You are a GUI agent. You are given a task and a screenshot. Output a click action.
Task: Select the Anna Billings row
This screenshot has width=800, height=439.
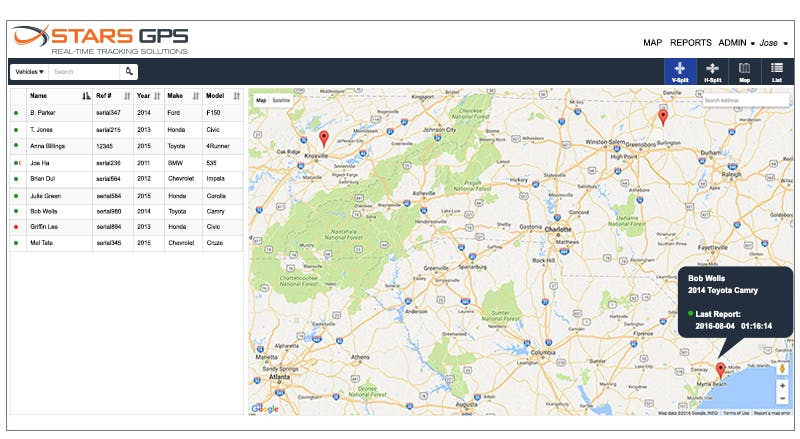127,146
